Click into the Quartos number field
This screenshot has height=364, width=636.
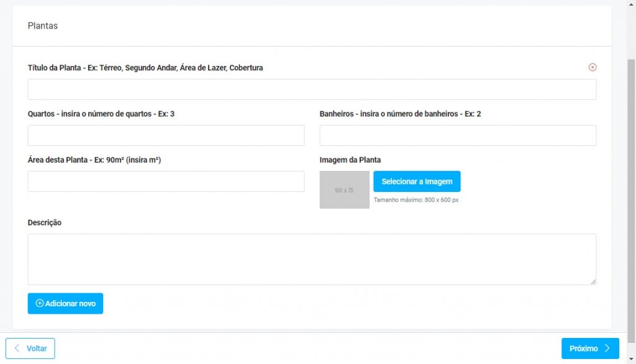point(166,135)
